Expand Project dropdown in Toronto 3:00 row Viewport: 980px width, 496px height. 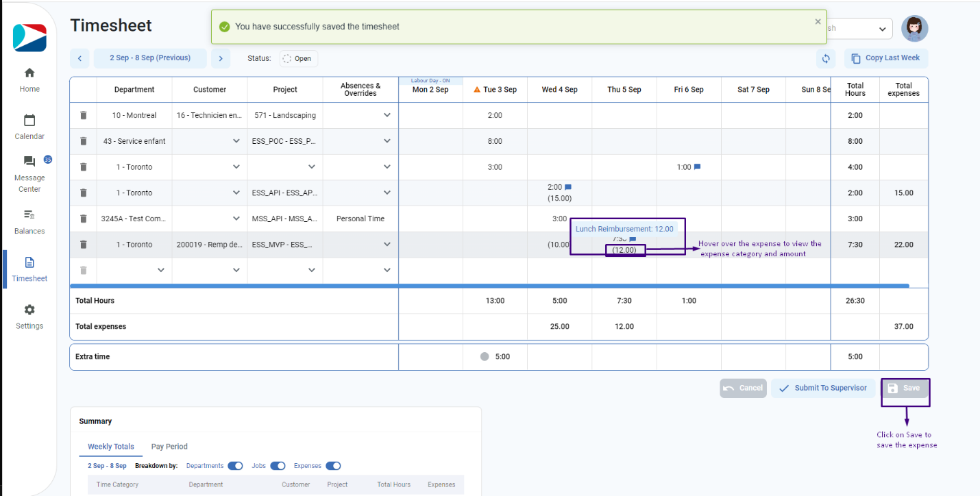[312, 166]
